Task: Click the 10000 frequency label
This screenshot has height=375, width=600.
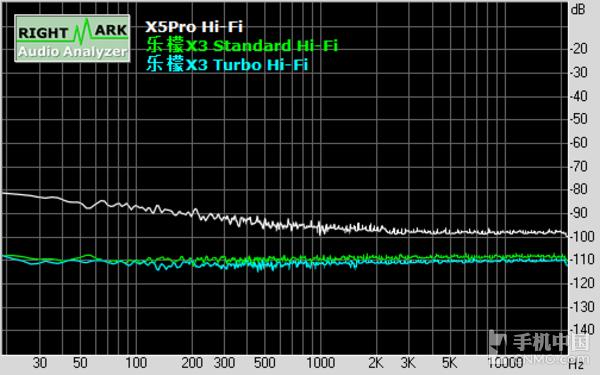Action: (x=505, y=363)
